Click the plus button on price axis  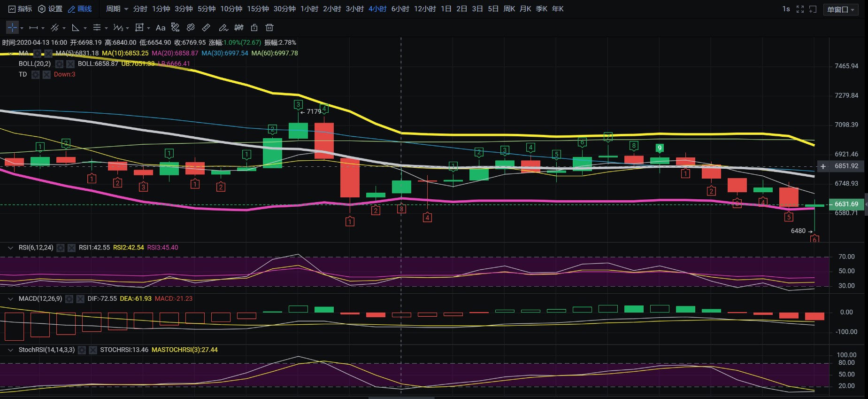click(823, 166)
